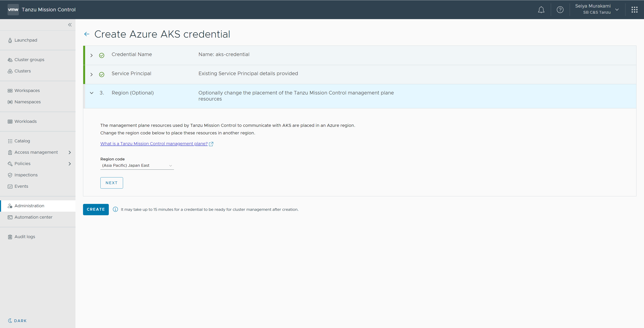
Task: Go to Audit logs in the sidebar
Action: 25,237
